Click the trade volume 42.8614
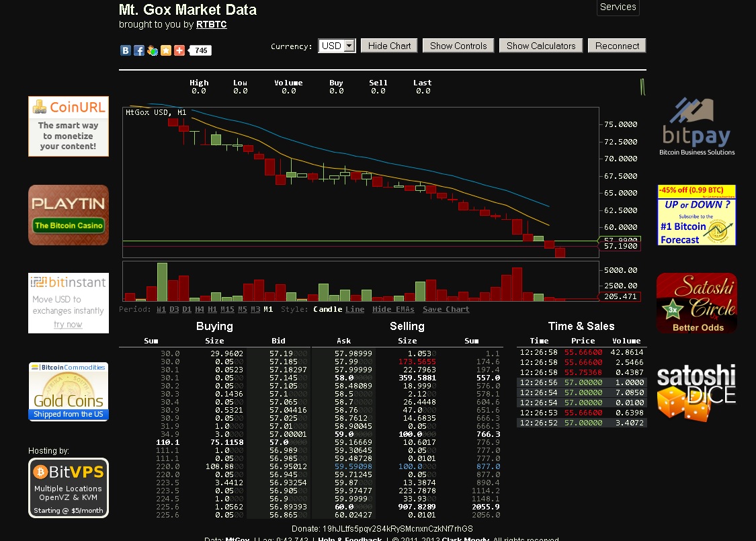Screen dimensions: 756x541 tap(627, 352)
